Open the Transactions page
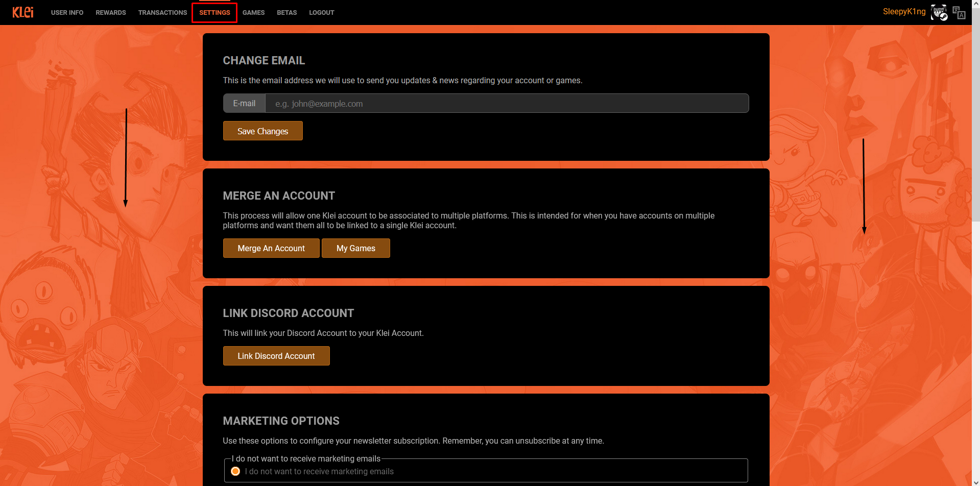This screenshot has height=486, width=980. coord(162,12)
